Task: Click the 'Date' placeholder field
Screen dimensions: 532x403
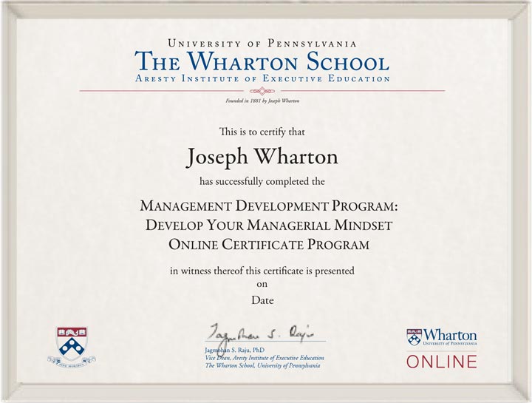Action: click(262, 300)
